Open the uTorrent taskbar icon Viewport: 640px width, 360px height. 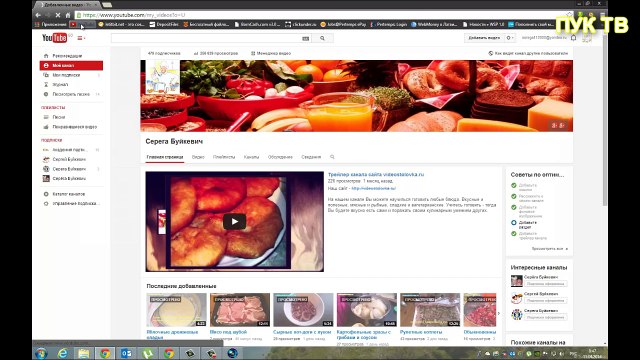click(x=147, y=353)
